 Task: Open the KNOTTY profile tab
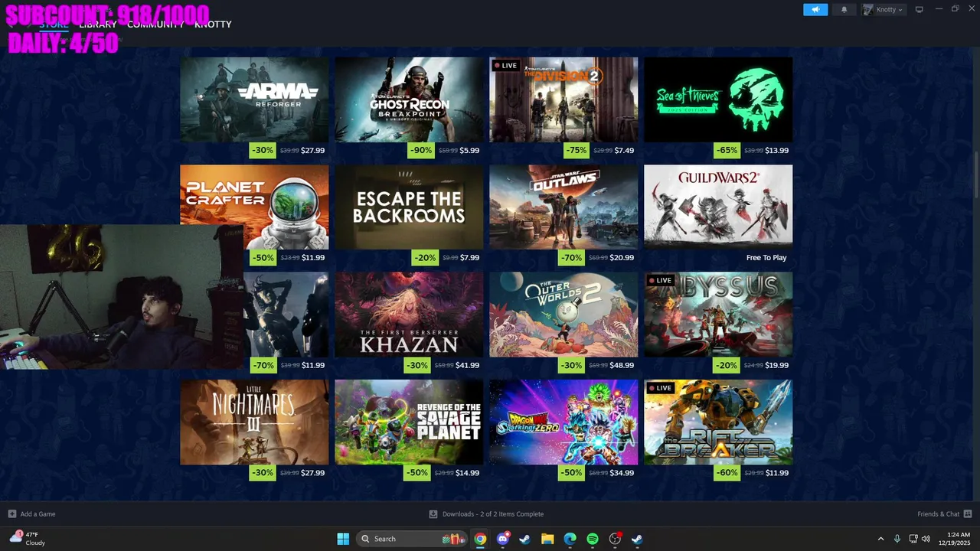tap(213, 24)
